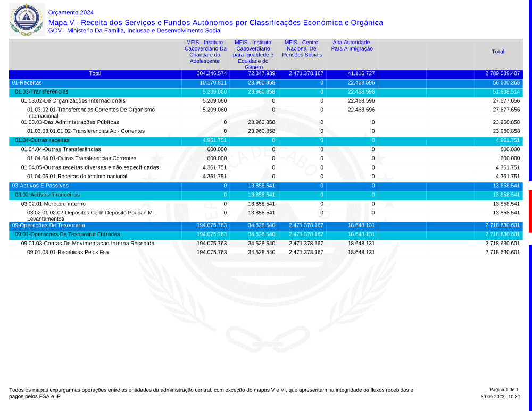Click the red marker on the right edge
This screenshot has height=411, width=532.
coord(530,211)
